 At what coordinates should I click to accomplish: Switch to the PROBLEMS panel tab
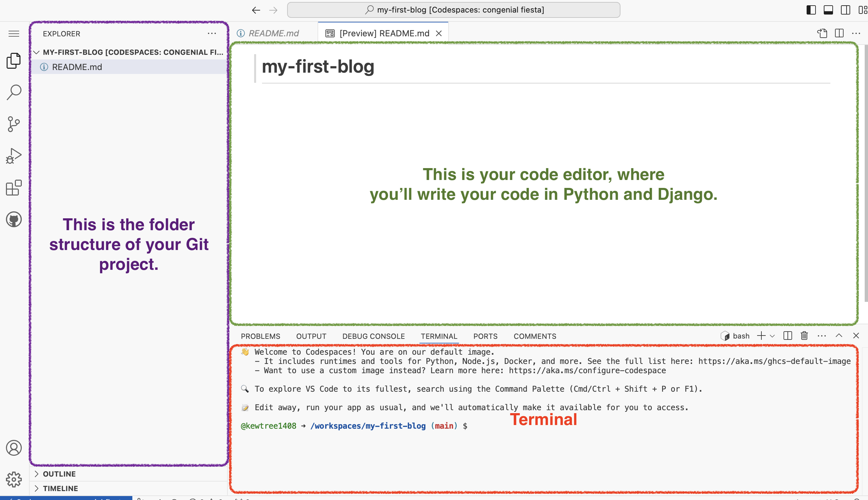(260, 336)
